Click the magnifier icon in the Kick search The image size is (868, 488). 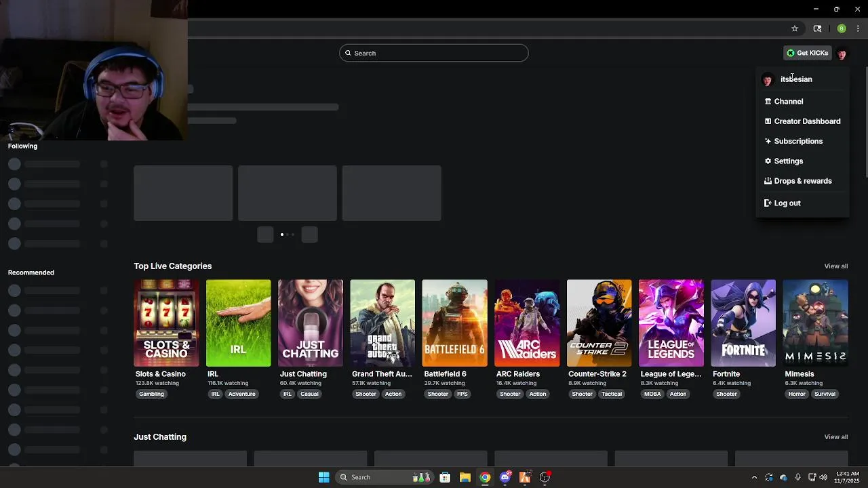(349, 53)
